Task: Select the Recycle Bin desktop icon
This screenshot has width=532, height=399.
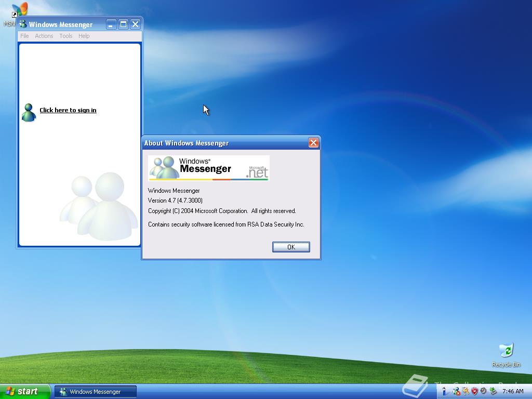Action: tap(506, 355)
